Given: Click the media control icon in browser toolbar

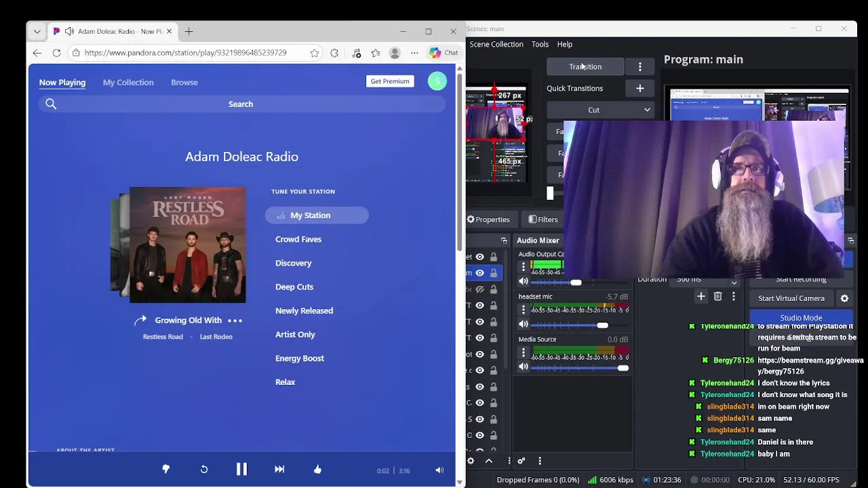Looking at the screenshot, I should click(357, 53).
